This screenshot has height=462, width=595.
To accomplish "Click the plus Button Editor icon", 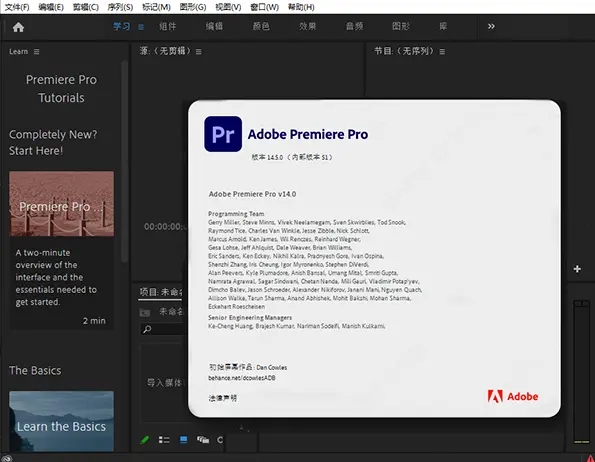I will pyautogui.click(x=577, y=269).
